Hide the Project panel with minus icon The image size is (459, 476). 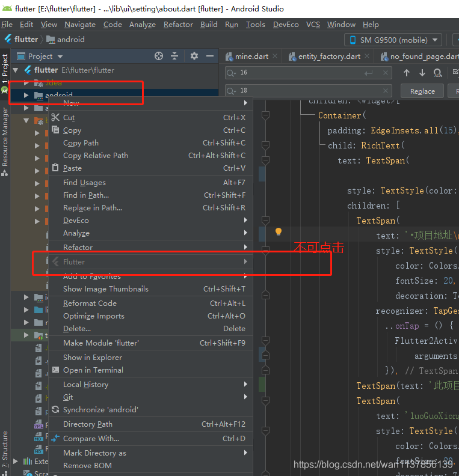click(210, 56)
